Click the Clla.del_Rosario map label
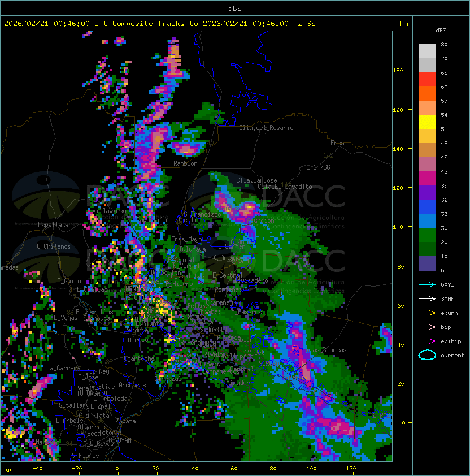The width and height of the screenshot is (470, 476). pyautogui.click(x=266, y=128)
